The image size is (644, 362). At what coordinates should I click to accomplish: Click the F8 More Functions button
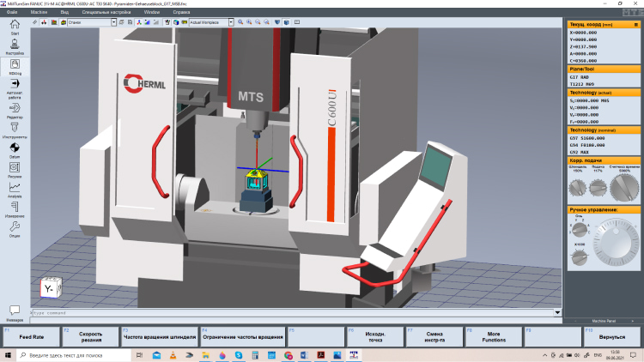tap(494, 336)
